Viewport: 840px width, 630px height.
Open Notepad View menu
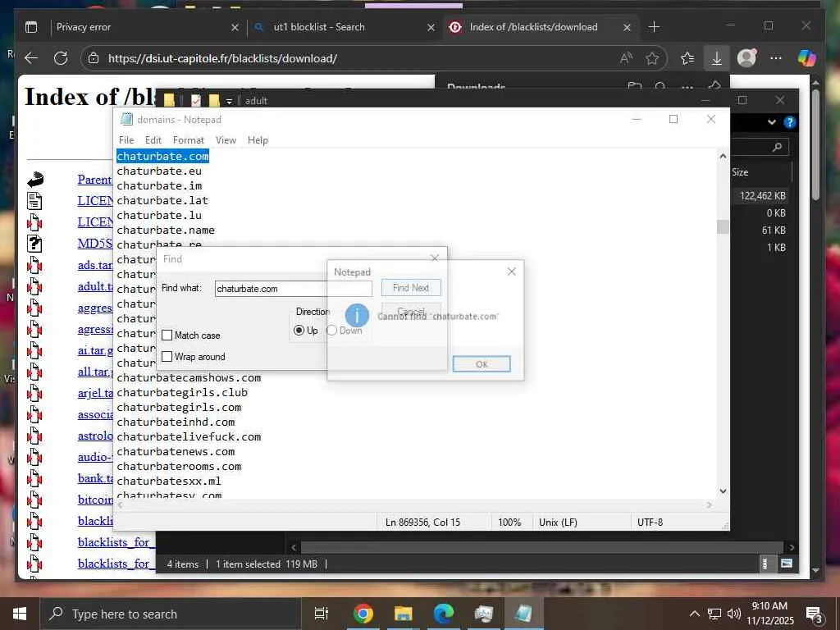click(226, 140)
